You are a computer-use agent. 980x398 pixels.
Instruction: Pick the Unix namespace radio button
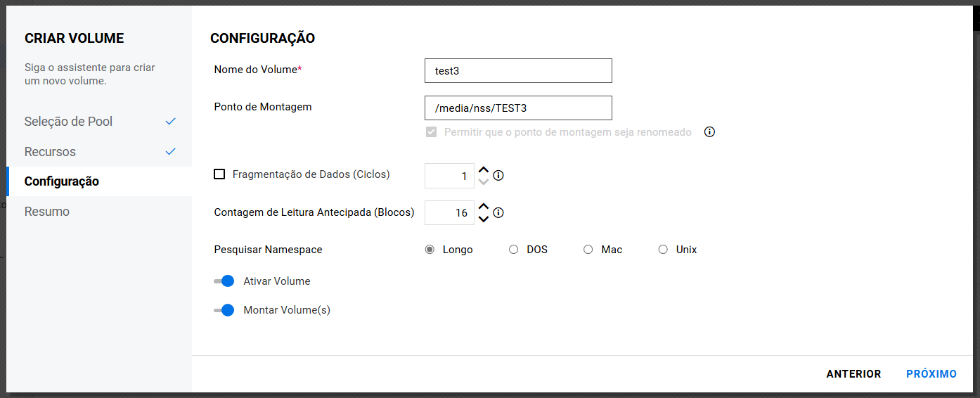click(663, 250)
